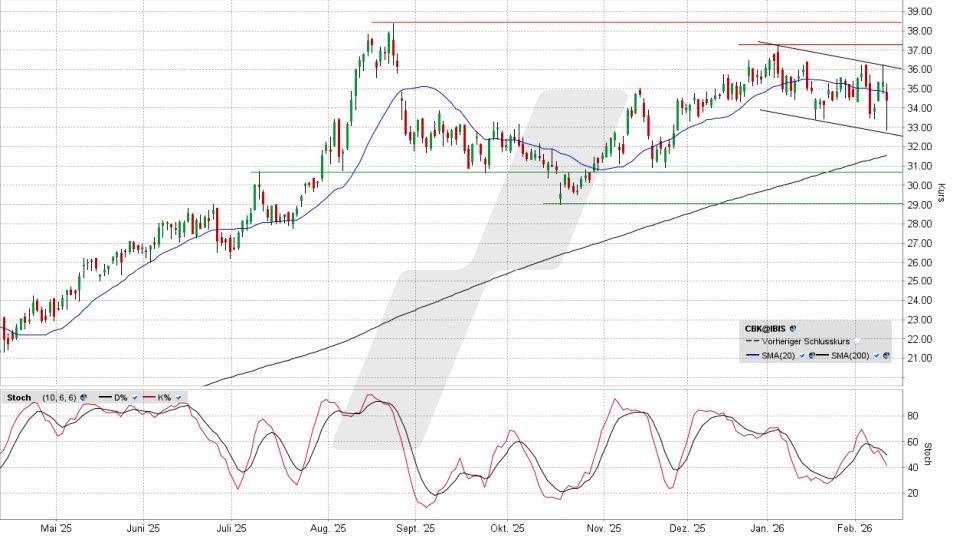This screenshot has width=960, height=540.
Task: Open the SMA(200) settings icon
Action: click(x=886, y=355)
